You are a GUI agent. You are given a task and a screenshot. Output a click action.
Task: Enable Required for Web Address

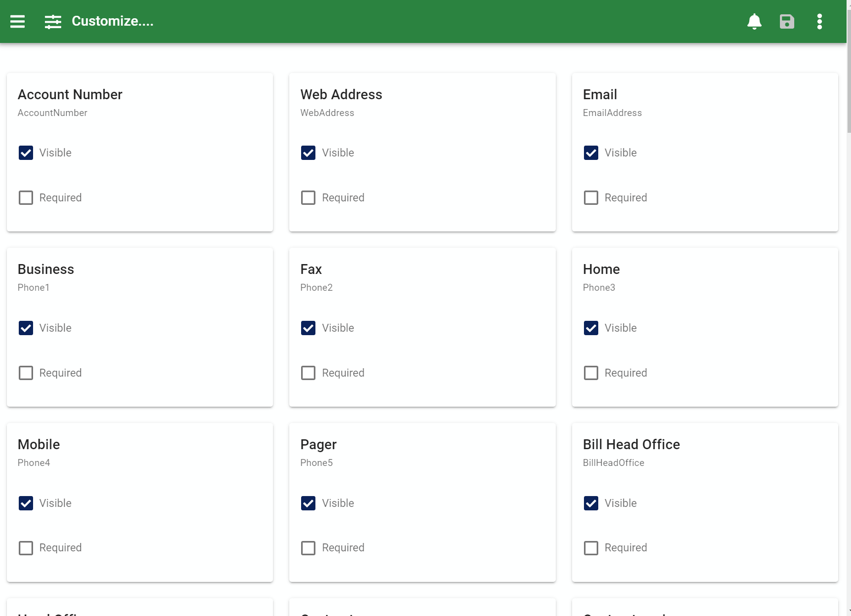[x=308, y=198]
